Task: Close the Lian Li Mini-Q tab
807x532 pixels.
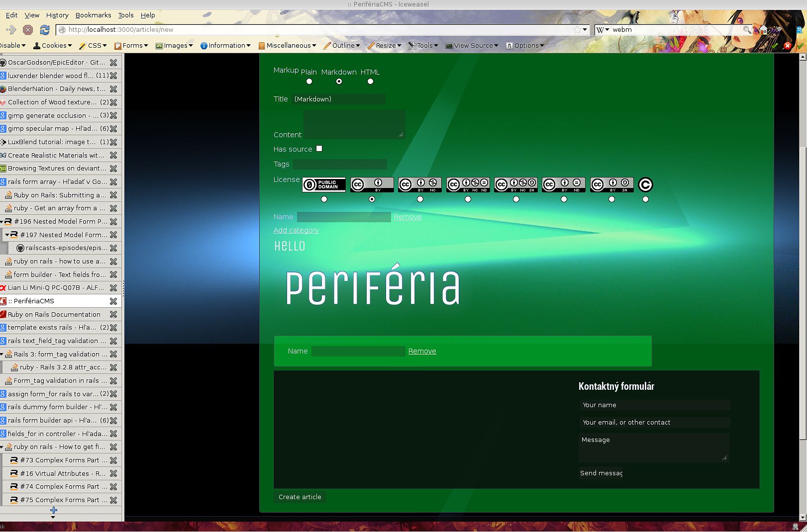Action: tap(113, 288)
